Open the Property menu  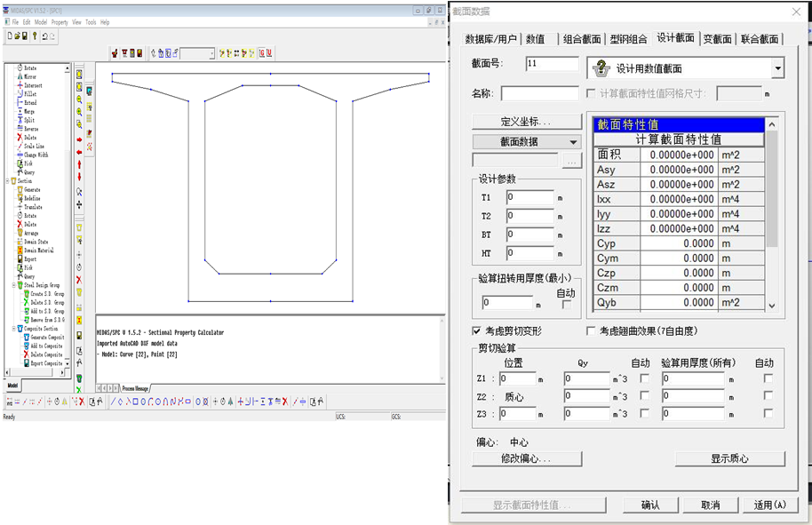pyautogui.click(x=60, y=21)
